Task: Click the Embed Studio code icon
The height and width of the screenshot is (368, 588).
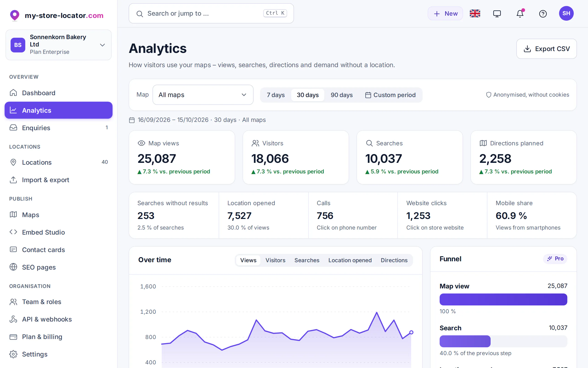Action: pyautogui.click(x=13, y=232)
